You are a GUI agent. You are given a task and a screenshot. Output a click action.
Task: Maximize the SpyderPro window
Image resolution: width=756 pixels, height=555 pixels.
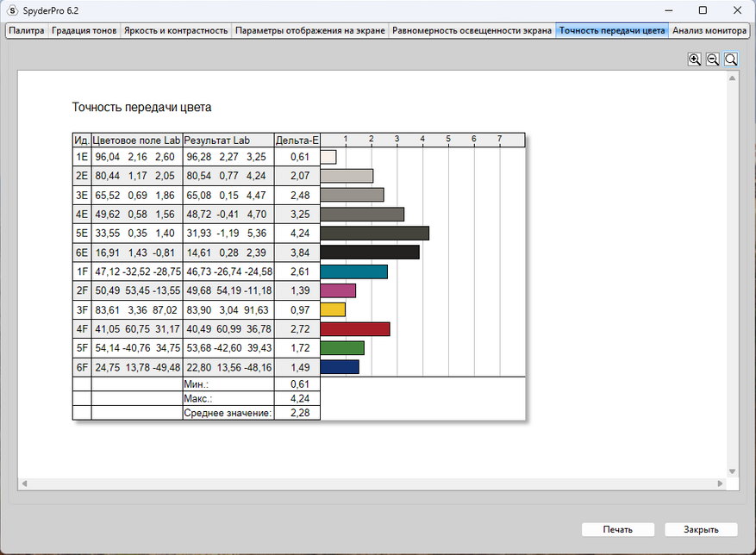[x=703, y=10]
